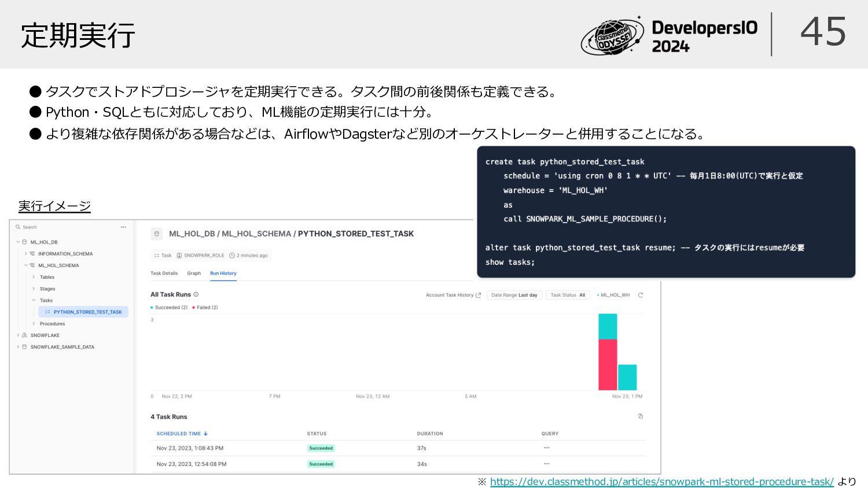Viewport: 868px width, 488px height.
Task: Toggle the ML_HOL_WH warehouse legend
Action: coord(613,295)
